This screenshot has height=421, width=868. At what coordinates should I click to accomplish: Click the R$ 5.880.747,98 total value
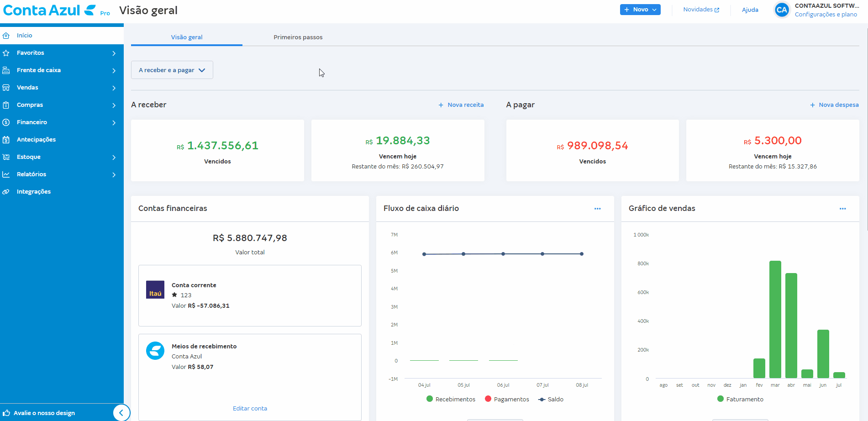point(250,238)
